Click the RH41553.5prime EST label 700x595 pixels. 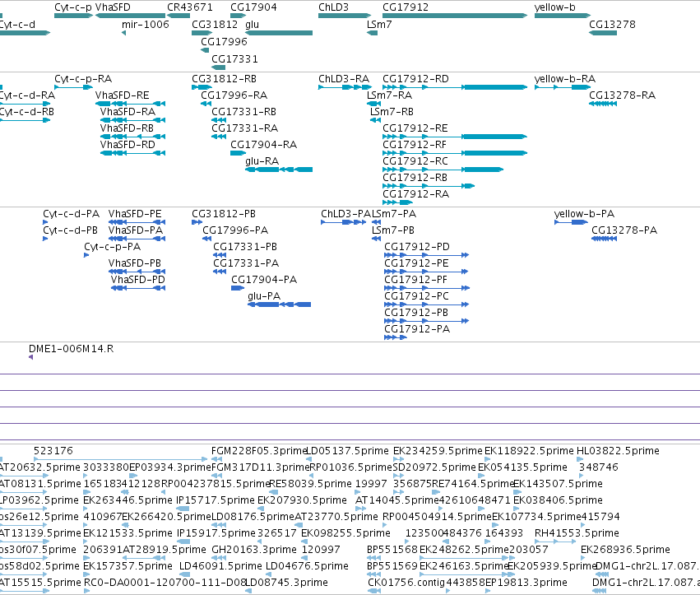click(x=577, y=533)
